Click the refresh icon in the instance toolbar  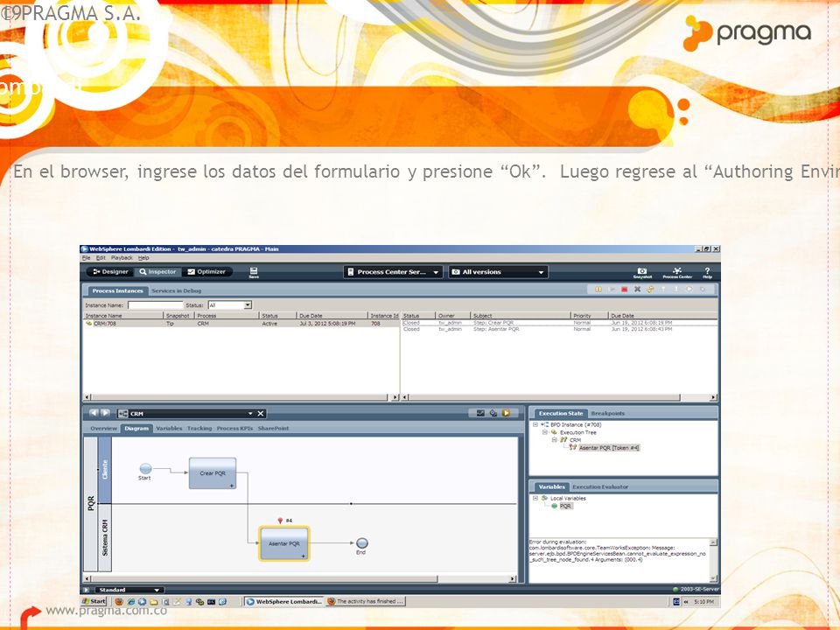(650, 290)
